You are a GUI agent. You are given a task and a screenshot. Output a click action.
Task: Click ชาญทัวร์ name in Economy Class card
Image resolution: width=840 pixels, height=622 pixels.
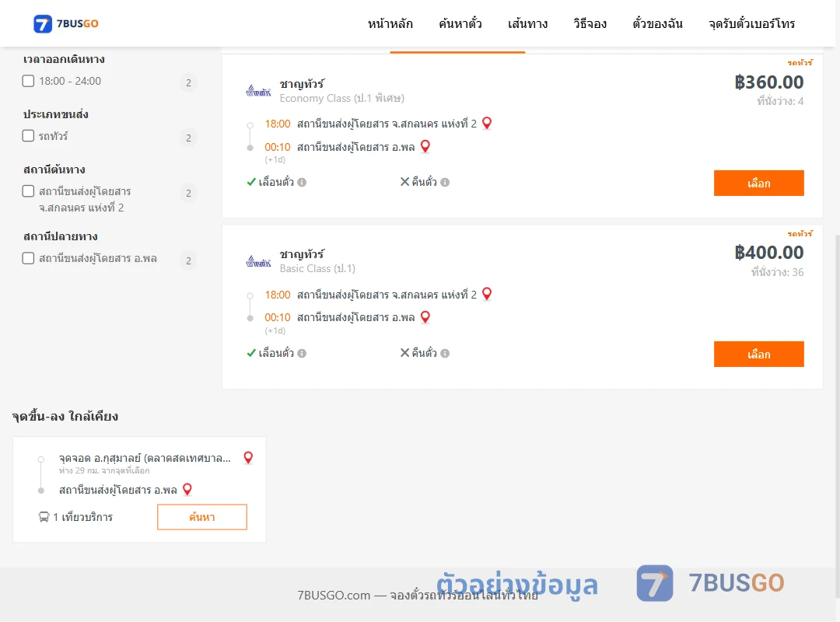click(x=302, y=84)
